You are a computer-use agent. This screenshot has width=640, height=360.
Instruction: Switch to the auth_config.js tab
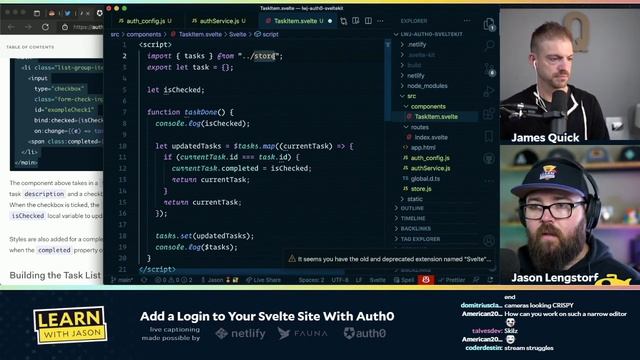[145, 21]
